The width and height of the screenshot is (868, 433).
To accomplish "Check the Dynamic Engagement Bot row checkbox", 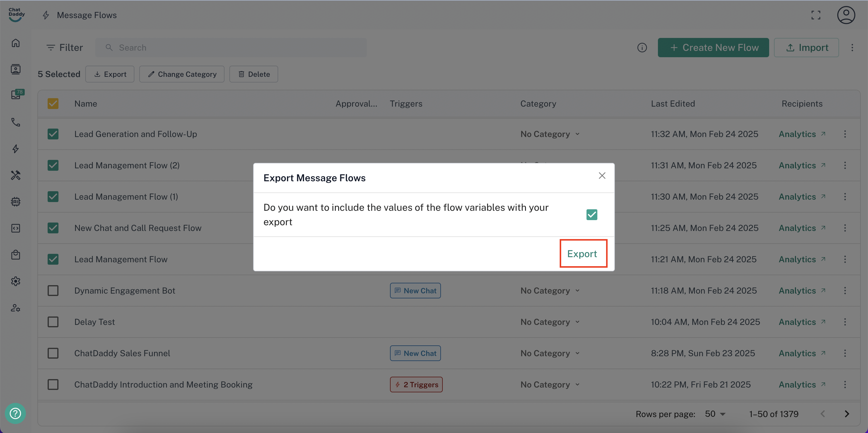I will [x=53, y=291].
